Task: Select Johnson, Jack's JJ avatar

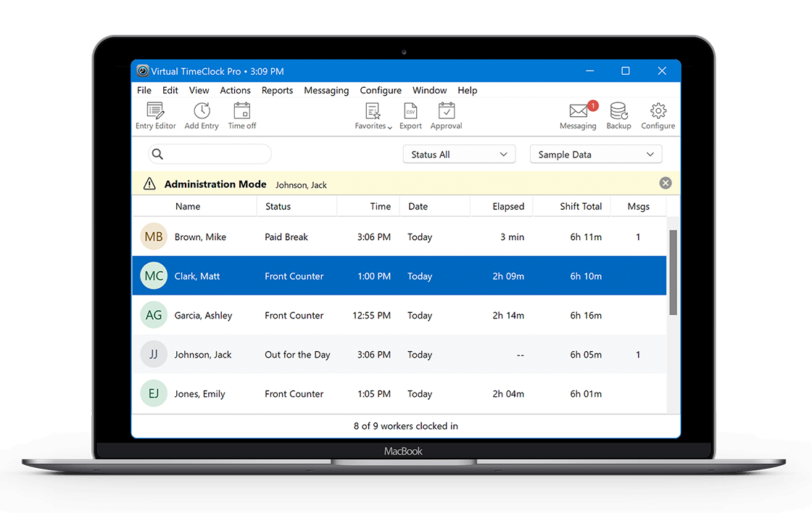Action: [x=154, y=354]
